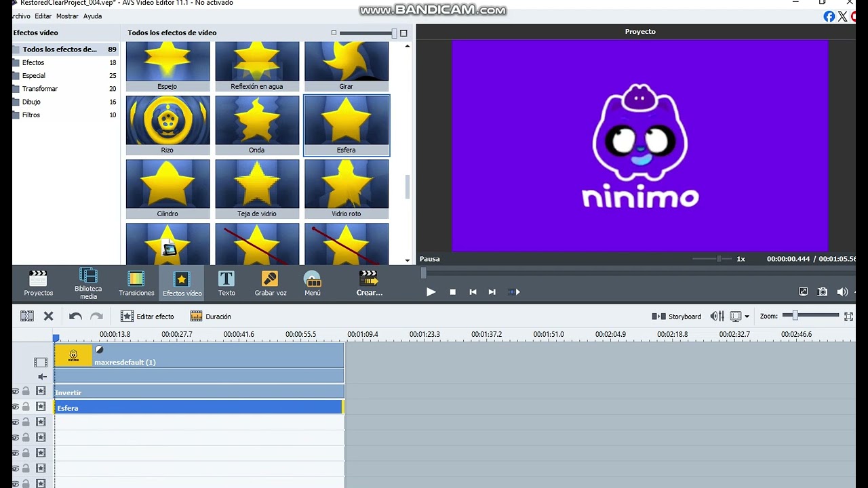Choose the Rizo effect
Screen dimensions: 868x488
pyautogui.click(x=167, y=125)
